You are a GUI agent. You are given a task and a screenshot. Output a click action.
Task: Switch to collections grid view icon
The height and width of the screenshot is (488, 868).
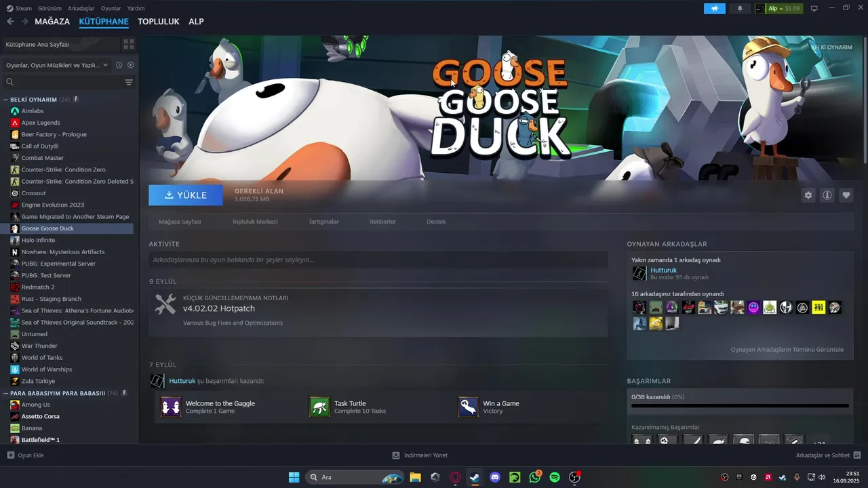[128, 44]
